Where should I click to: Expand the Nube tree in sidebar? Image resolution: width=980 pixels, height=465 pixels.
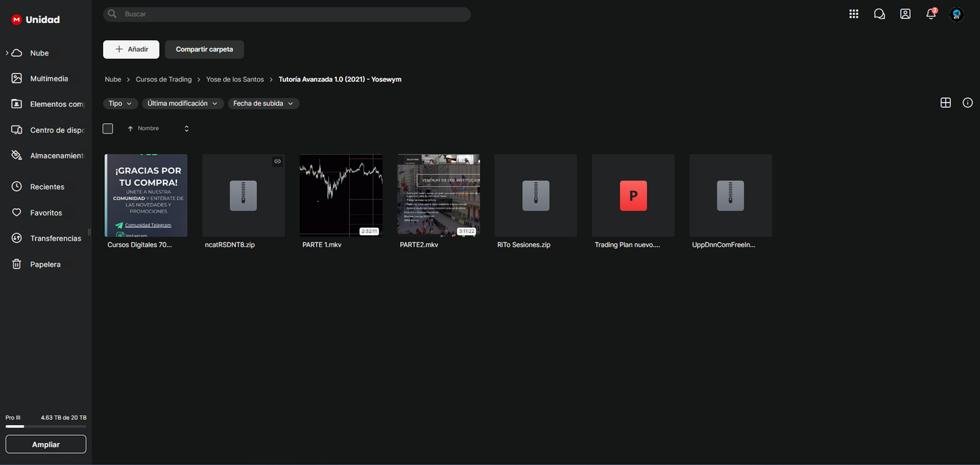tap(7, 53)
